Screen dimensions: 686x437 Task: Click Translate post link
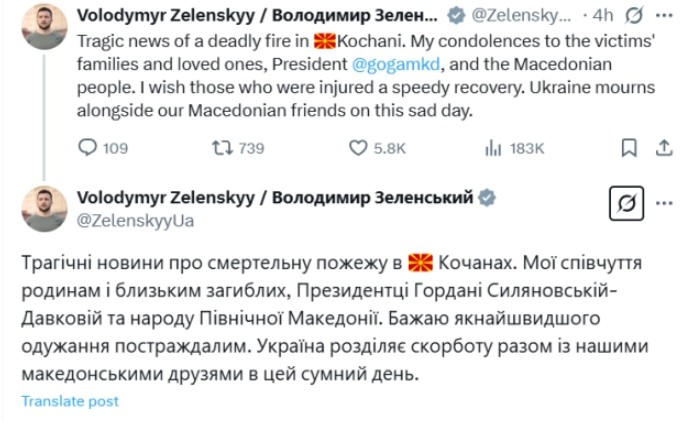[70, 401]
